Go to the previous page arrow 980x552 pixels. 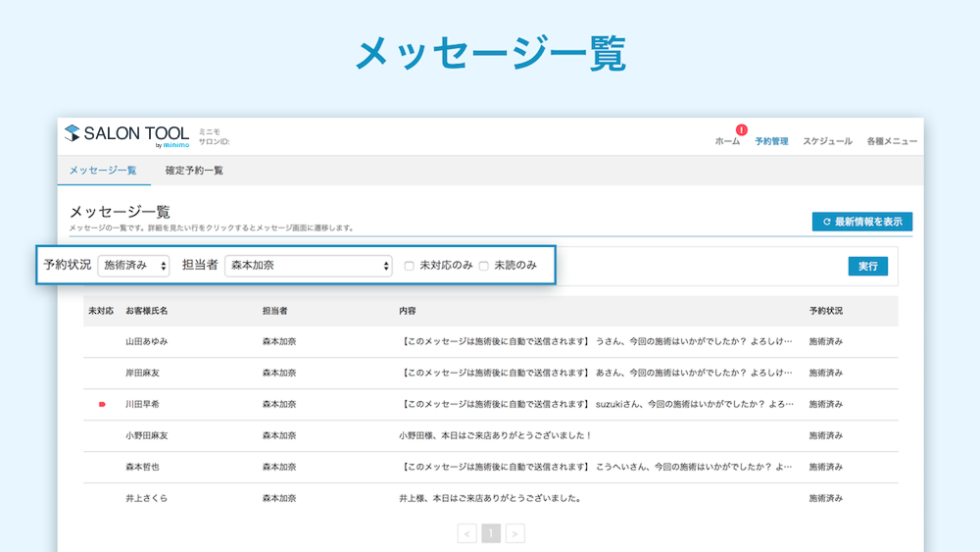point(466,533)
